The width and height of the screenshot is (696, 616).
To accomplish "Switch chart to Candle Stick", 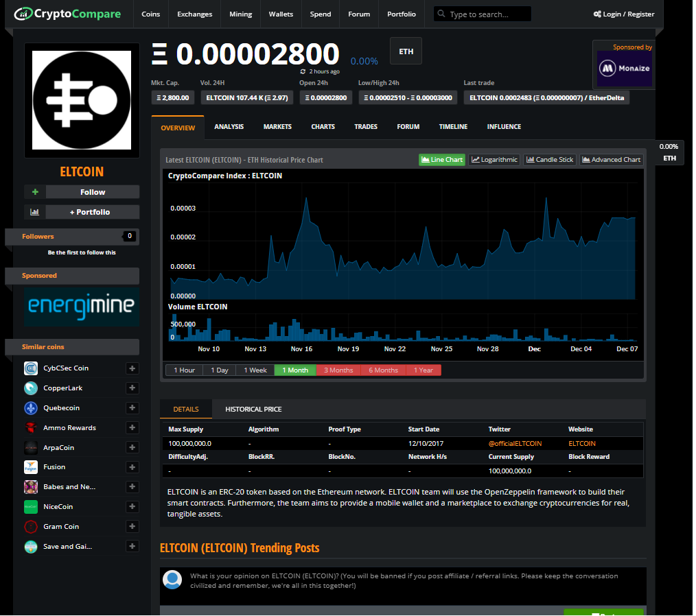I will (550, 160).
